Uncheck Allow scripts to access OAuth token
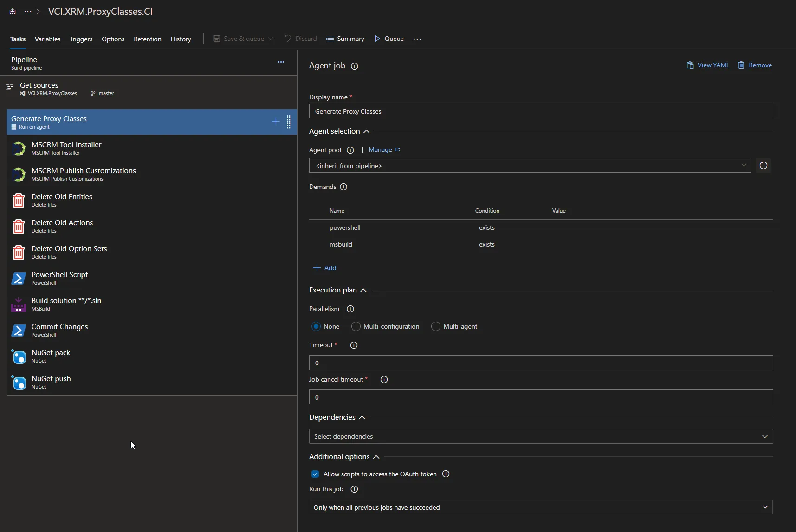 (315, 474)
